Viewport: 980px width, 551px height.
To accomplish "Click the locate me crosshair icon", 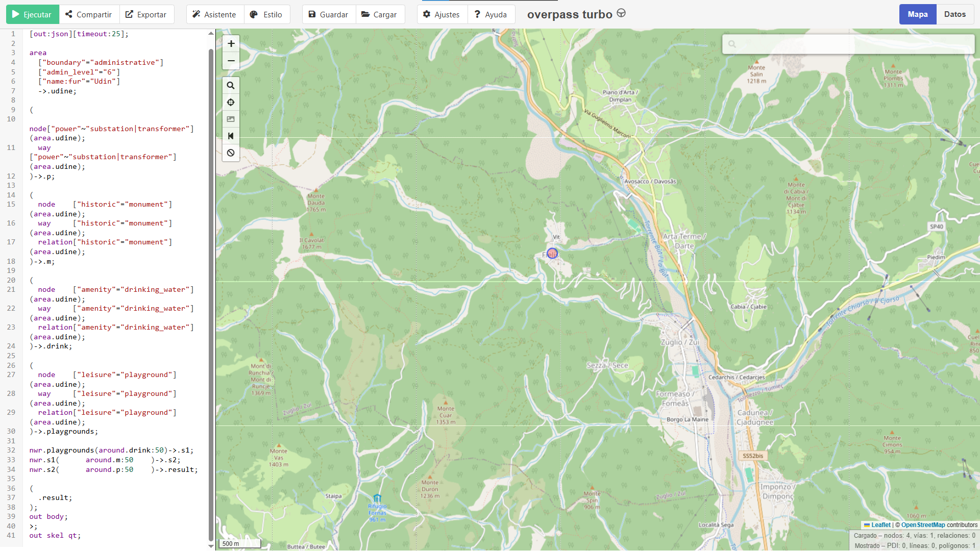I will pos(231,103).
